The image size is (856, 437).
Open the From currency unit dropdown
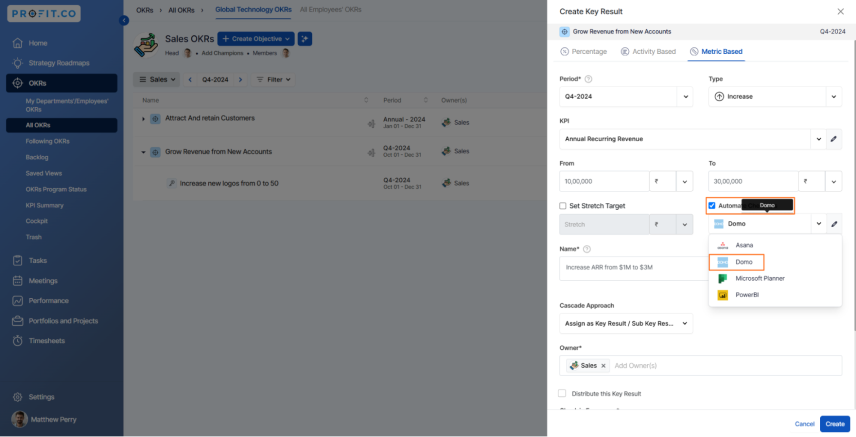pyautogui.click(x=685, y=181)
